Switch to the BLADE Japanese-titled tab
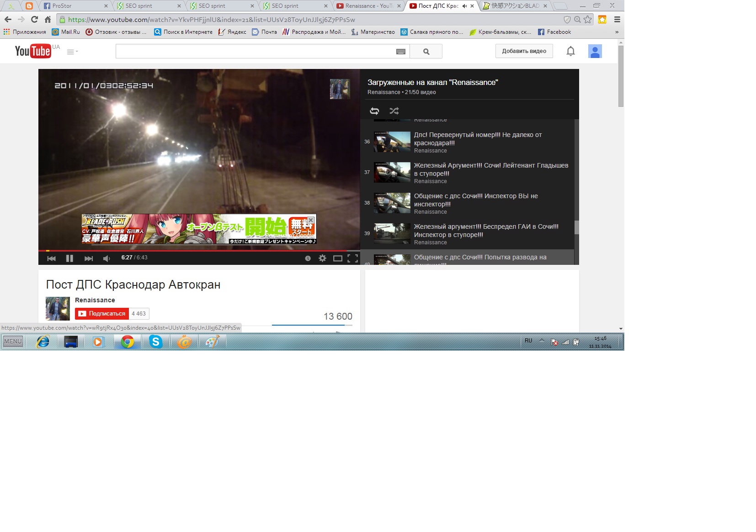 [515, 6]
